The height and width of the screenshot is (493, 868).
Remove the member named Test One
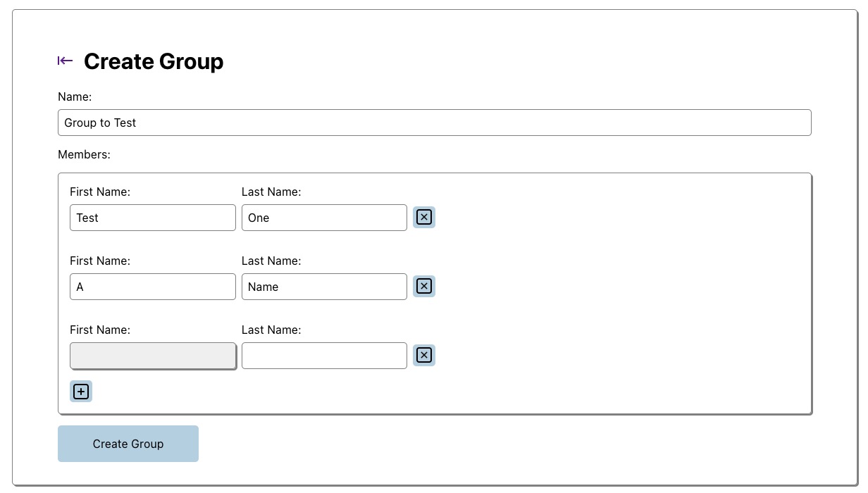coord(423,218)
